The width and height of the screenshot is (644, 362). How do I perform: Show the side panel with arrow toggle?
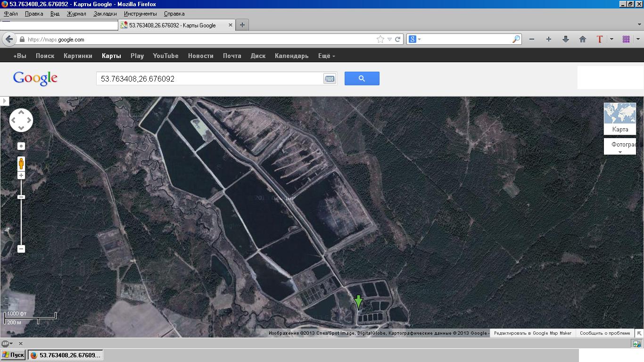pyautogui.click(x=5, y=101)
